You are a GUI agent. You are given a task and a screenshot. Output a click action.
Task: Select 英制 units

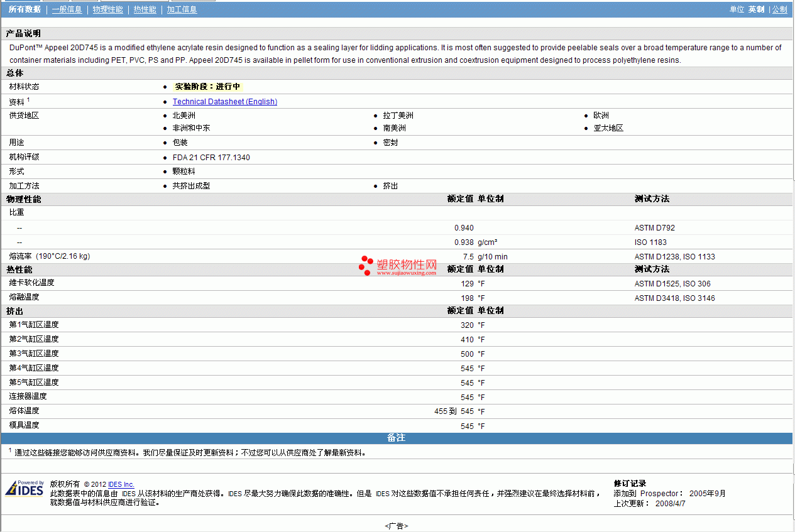point(756,9)
